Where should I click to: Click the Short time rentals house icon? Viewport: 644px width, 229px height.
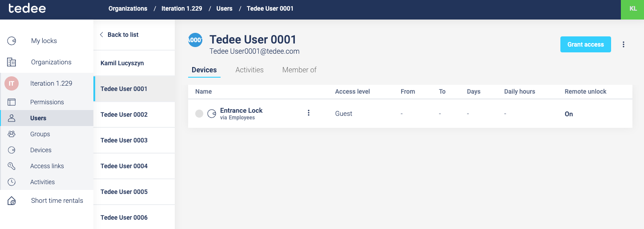pyautogui.click(x=12, y=201)
